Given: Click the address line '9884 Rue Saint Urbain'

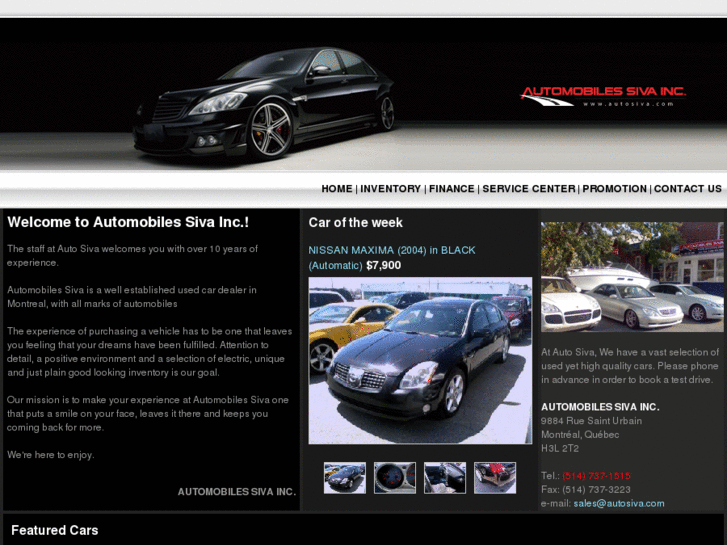Looking at the screenshot, I should 591,421.
